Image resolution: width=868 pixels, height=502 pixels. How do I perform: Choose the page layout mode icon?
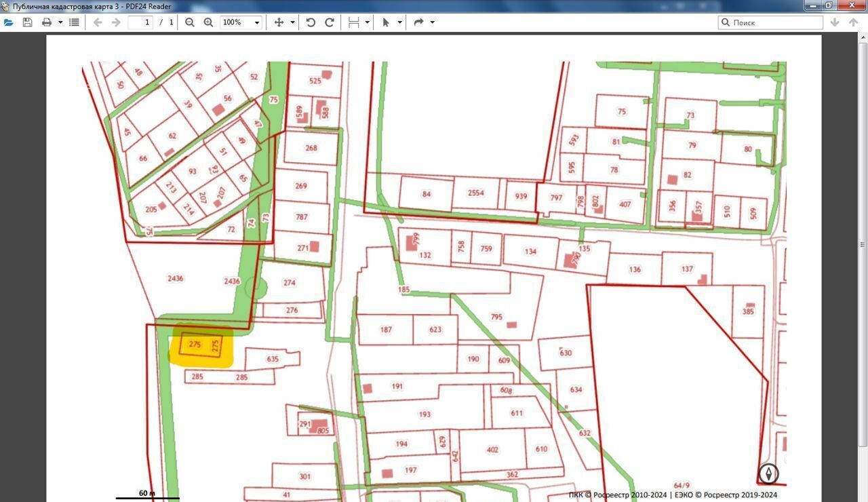(x=353, y=22)
